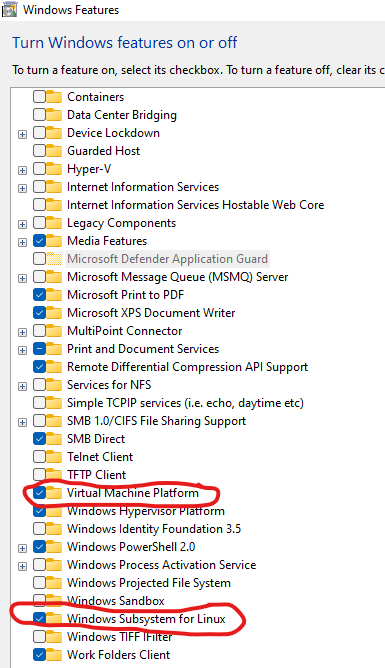Select the Windows Hypervisor Platform label

click(146, 511)
